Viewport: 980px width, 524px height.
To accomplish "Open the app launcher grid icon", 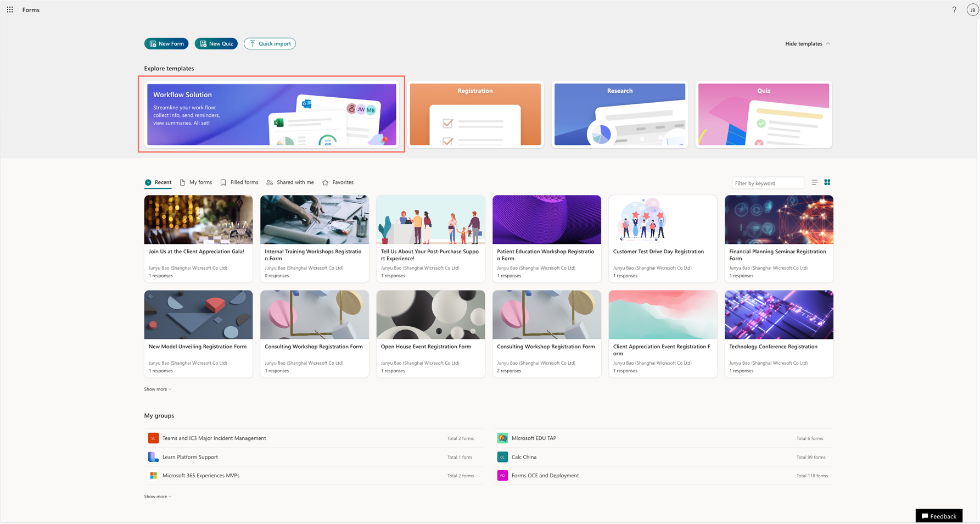I will (x=10, y=10).
